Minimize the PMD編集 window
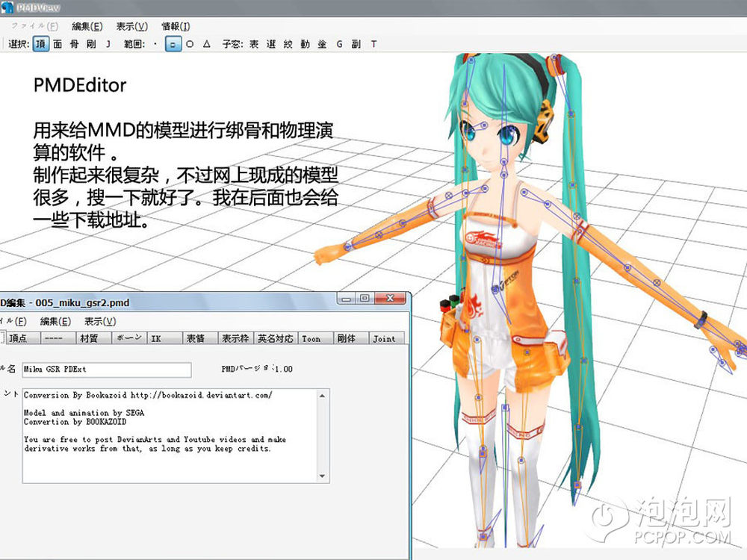 point(347,299)
